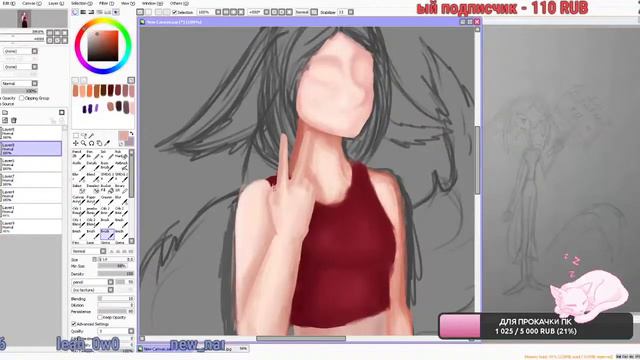Choose the Crayon brush tool

(x=107, y=200)
